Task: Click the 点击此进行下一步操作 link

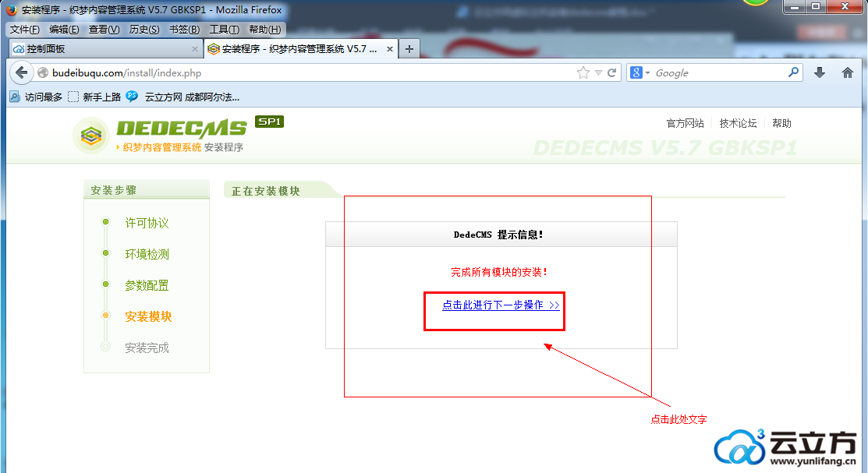Action: 501,305
